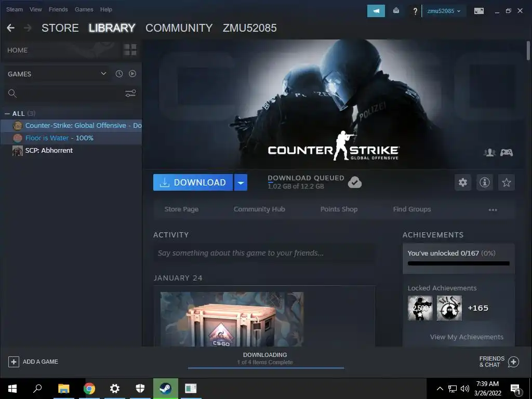This screenshot has width=532, height=399.
Task: Open notification center in system tray
Action: [515, 389]
